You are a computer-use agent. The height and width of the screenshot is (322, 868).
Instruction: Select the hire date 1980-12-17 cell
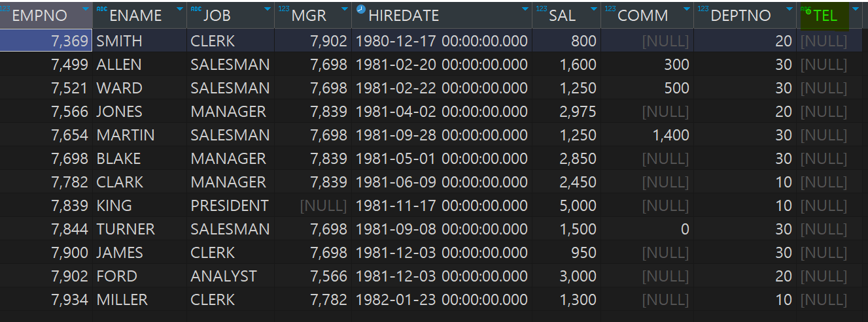pos(442,41)
